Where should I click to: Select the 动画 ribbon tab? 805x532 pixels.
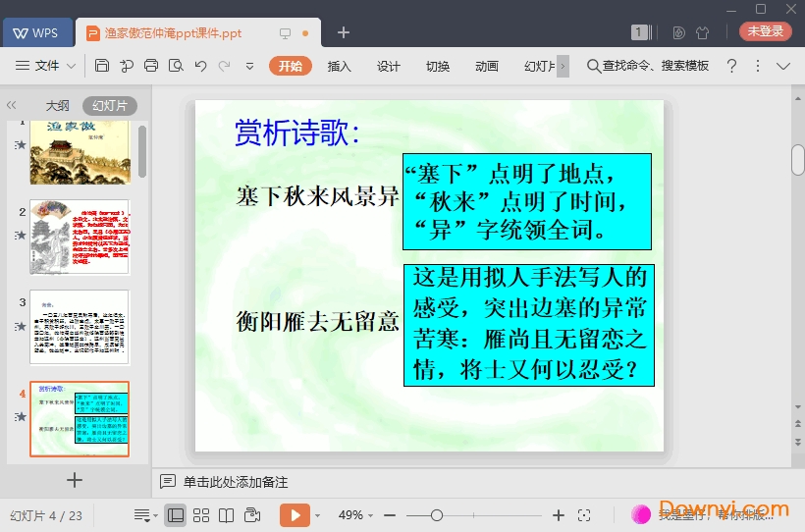(x=487, y=66)
